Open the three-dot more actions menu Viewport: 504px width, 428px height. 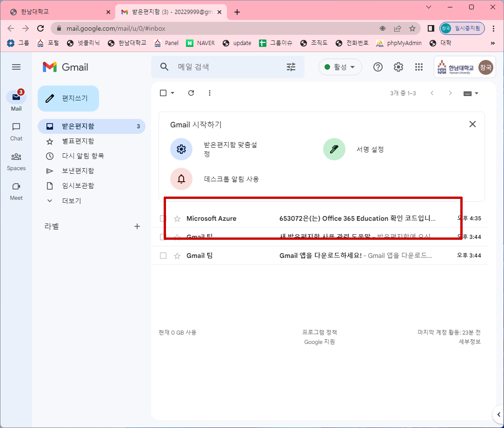point(210,93)
